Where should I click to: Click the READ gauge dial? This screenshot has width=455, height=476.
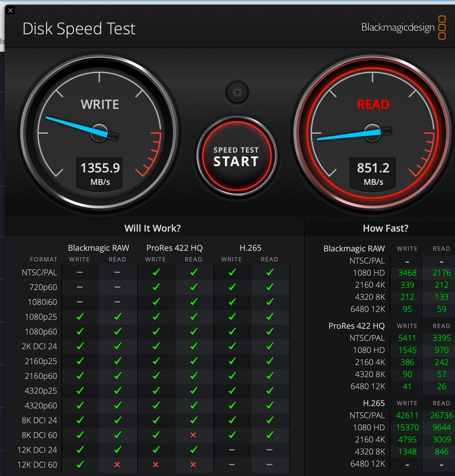[x=373, y=132]
